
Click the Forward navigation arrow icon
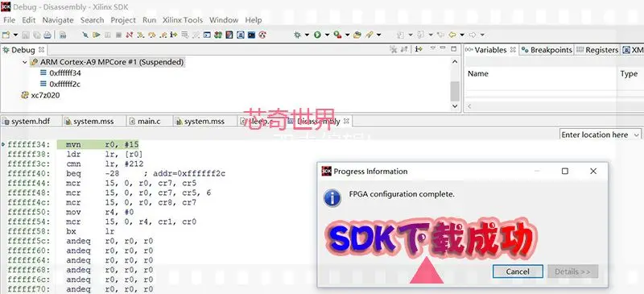tap(473, 35)
